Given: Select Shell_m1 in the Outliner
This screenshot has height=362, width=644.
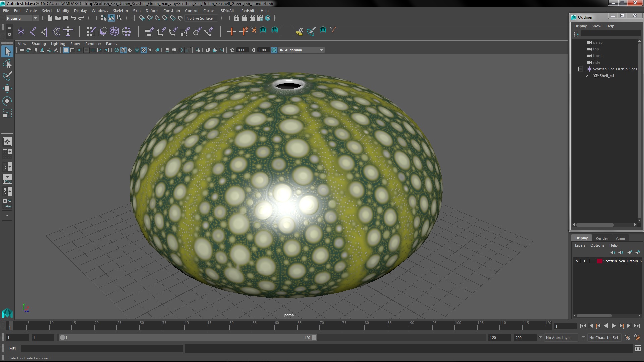Looking at the screenshot, I should [x=607, y=76].
